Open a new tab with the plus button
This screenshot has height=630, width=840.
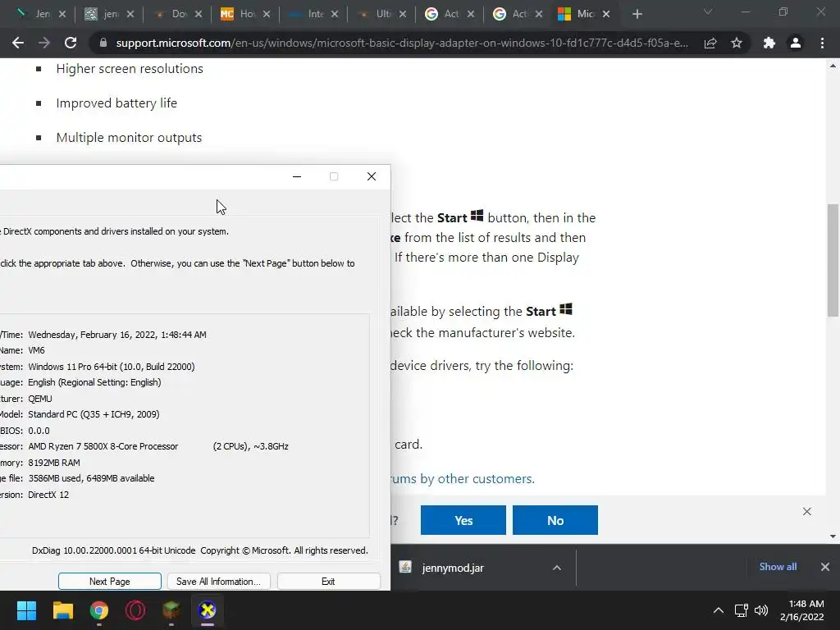click(x=637, y=14)
